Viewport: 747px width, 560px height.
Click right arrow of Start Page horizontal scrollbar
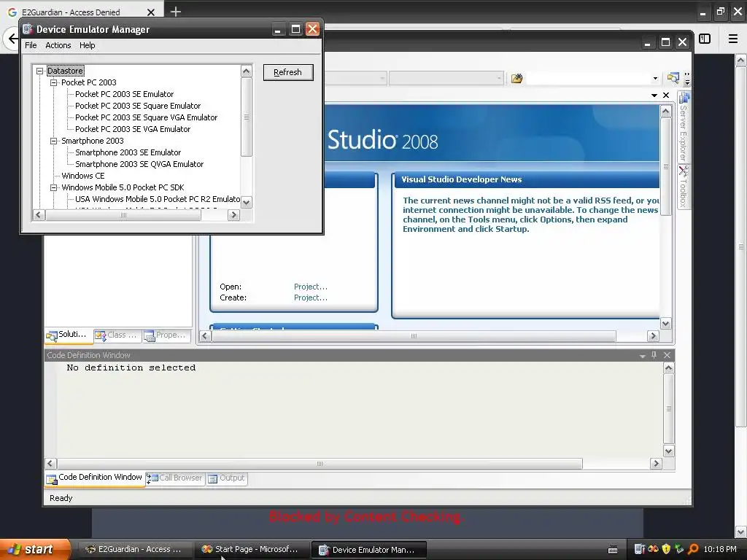pos(653,336)
